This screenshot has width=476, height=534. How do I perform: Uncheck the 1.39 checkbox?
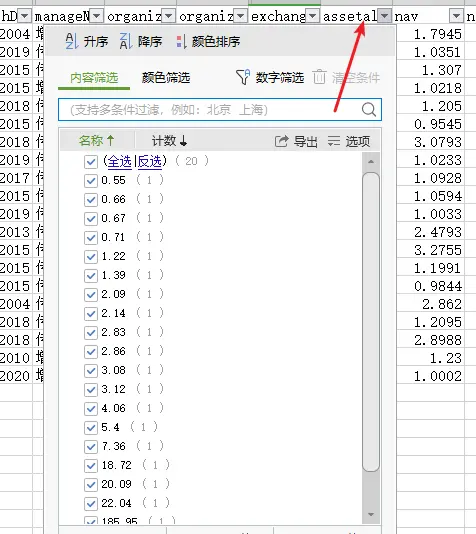click(x=91, y=276)
